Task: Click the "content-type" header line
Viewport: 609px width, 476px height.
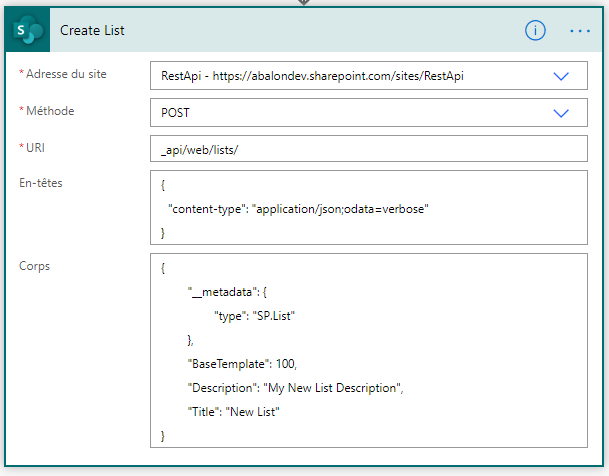Action: click(x=298, y=209)
